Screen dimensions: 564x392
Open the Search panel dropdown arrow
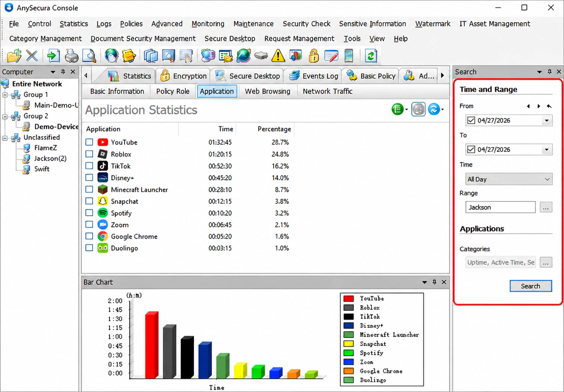(539, 72)
